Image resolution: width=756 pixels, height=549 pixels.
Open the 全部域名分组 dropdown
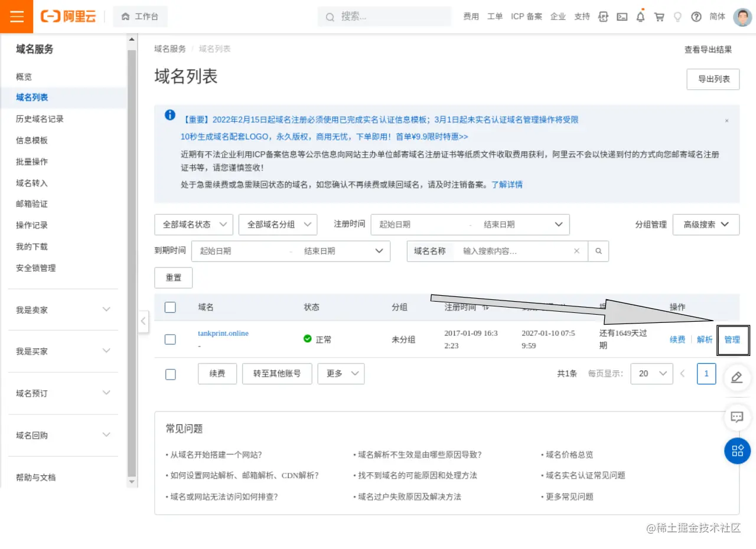coord(278,224)
